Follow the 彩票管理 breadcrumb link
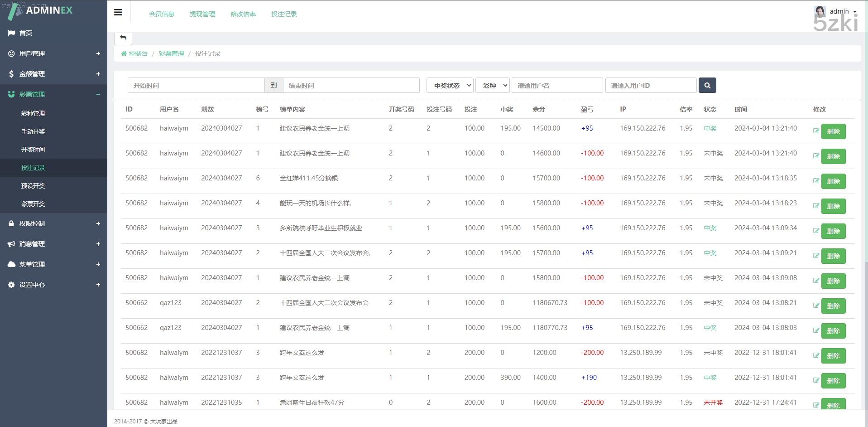Viewport: 868px width, 427px height. [x=171, y=53]
